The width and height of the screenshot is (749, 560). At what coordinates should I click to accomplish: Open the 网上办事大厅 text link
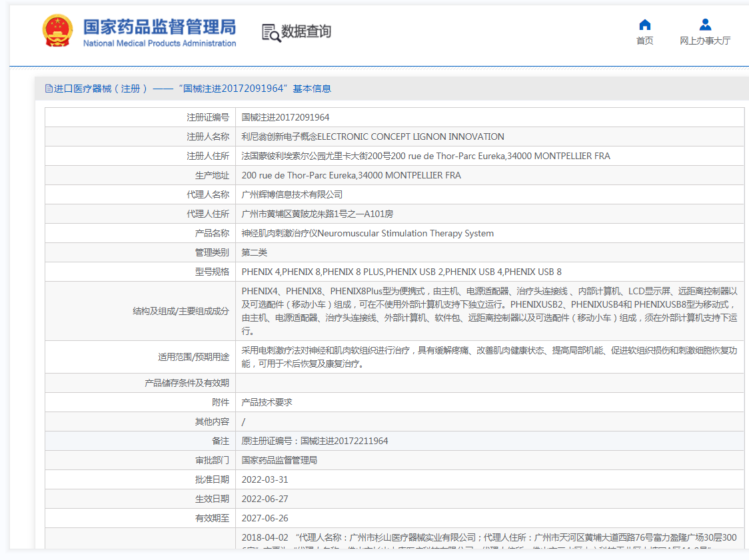tap(705, 41)
